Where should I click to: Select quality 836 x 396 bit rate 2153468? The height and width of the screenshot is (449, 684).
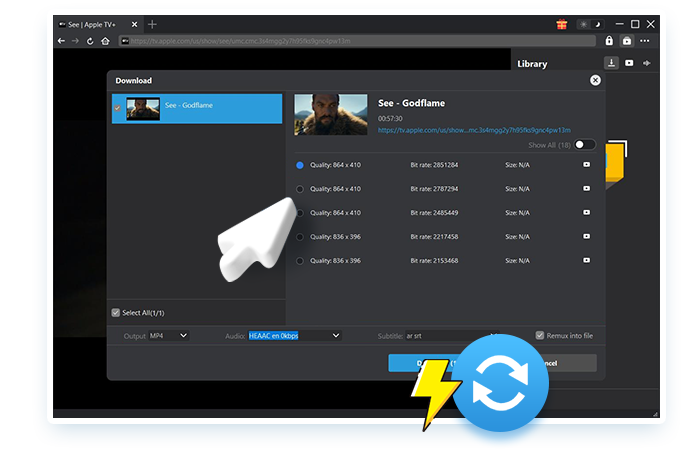pyautogui.click(x=300, y=261)
